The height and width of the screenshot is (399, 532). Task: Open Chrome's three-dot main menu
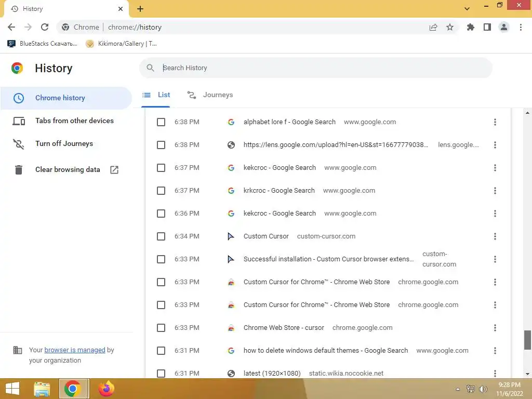click(x=521, y=27)
